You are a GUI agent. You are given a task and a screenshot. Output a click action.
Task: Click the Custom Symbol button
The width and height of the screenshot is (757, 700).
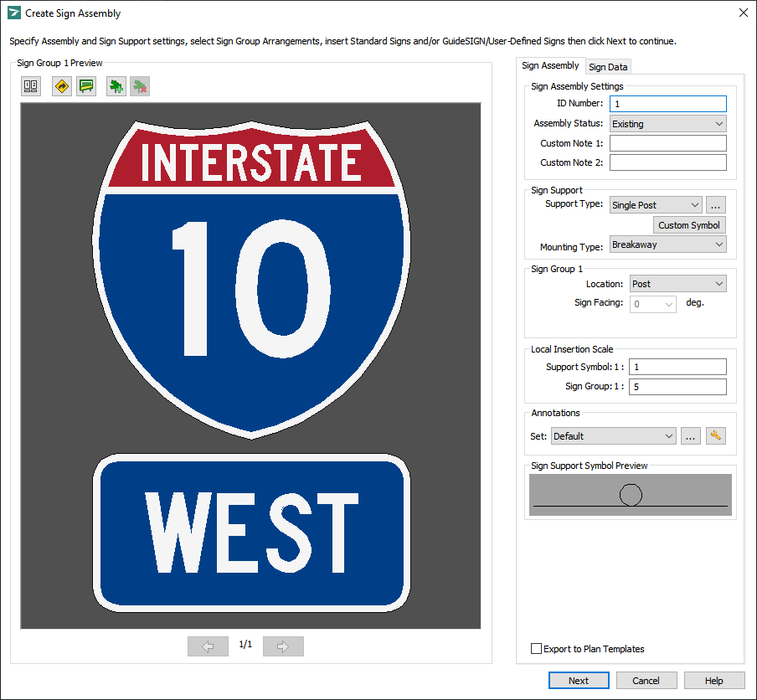[689, 225]
